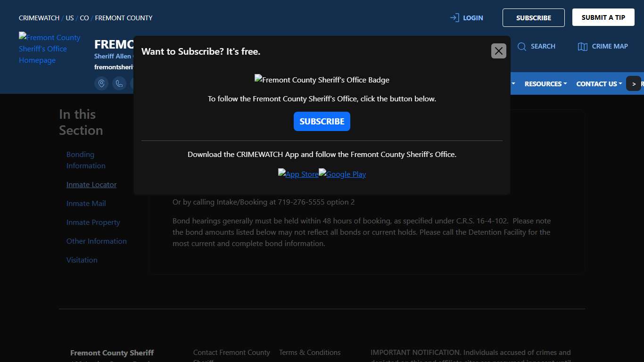
Task: Click the SEARCH magnifying glass icon
Action: point(522,46)
